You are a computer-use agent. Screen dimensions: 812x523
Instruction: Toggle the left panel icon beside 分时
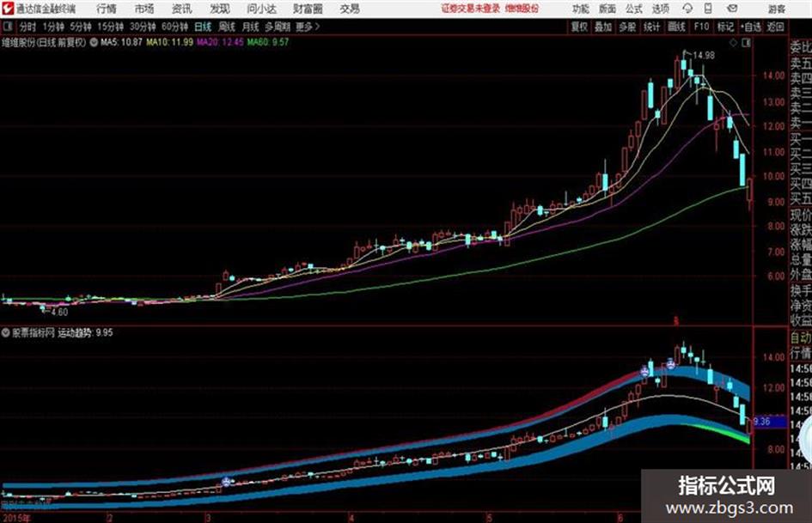click(x=7, y=27)
